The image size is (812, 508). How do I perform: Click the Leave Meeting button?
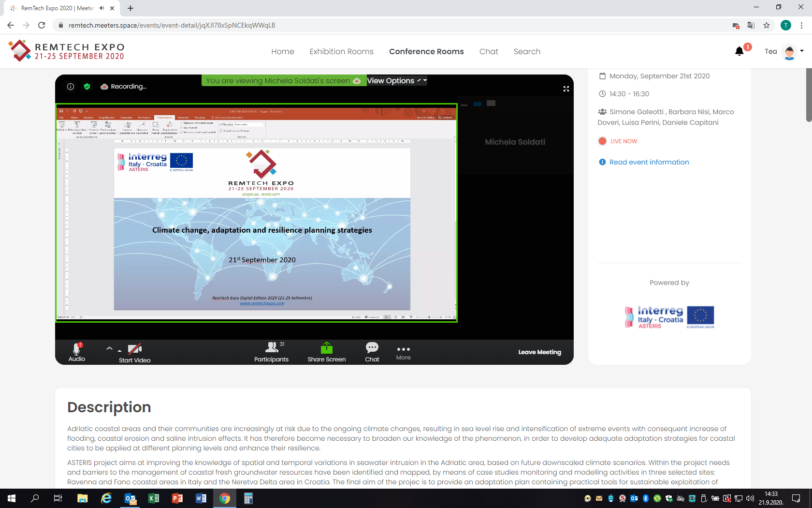pyautogui.click(x=539, y=352)
